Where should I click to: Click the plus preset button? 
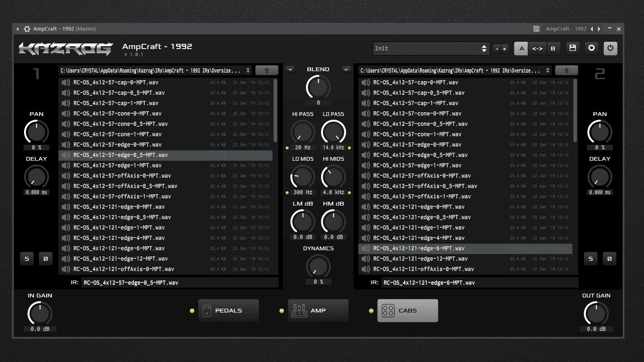click(x=504, y=49)
